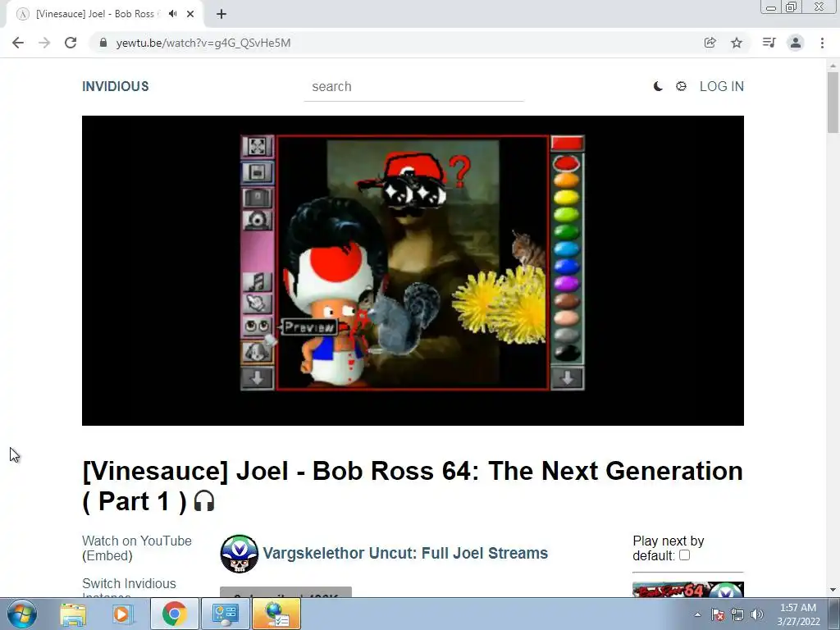
Task: Click the pointing hand icon in the game
Action: (257, 304)
